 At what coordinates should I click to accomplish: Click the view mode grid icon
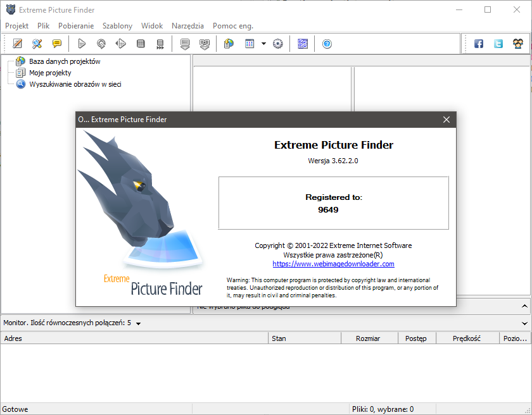pos(250,44)
